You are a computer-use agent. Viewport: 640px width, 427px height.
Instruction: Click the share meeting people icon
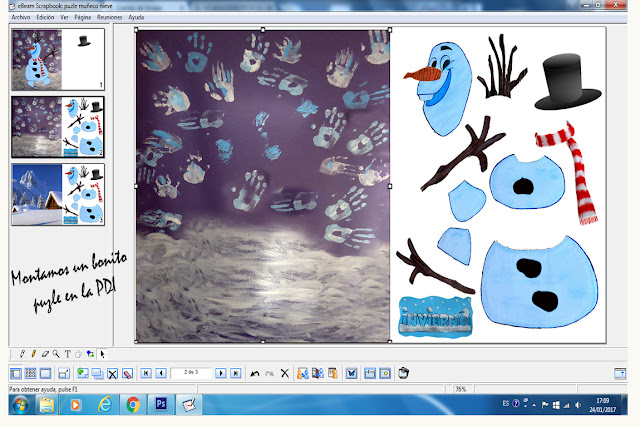point(302,373)
